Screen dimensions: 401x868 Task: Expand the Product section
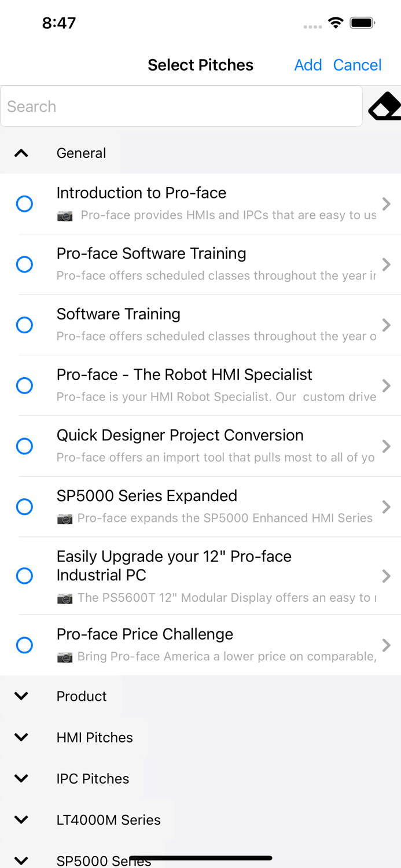click(21, 696)
